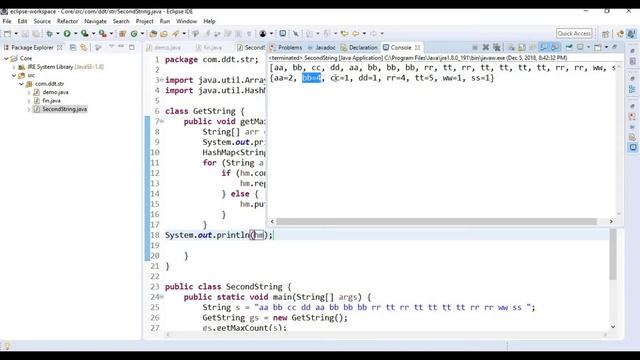
Task: Click Remove Launch X icon in Console
Action: point(486,47)
